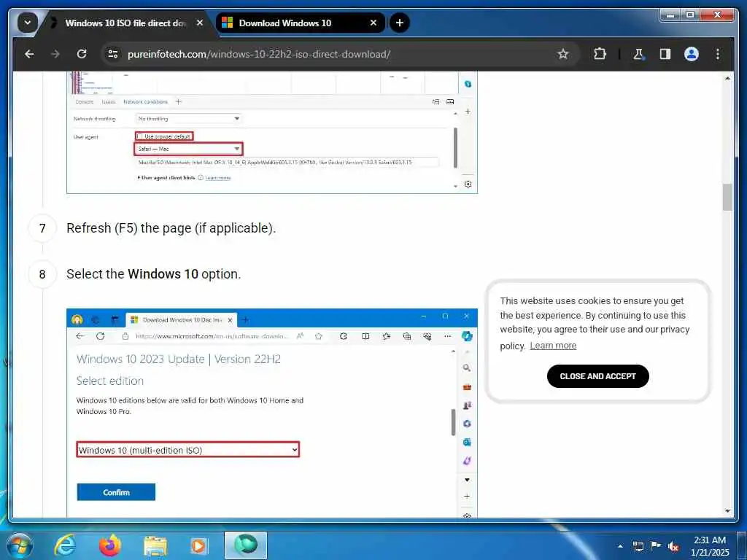This screenshot has width=747, height=560.
Task: Show hidden tray icons arrow
Action: pyautogui.click(x=620, y=546)
